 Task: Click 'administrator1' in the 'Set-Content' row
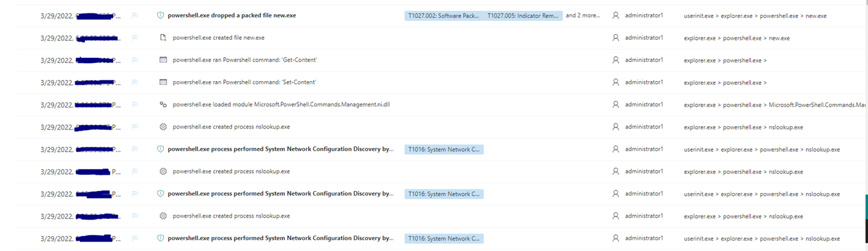(644, 82)
